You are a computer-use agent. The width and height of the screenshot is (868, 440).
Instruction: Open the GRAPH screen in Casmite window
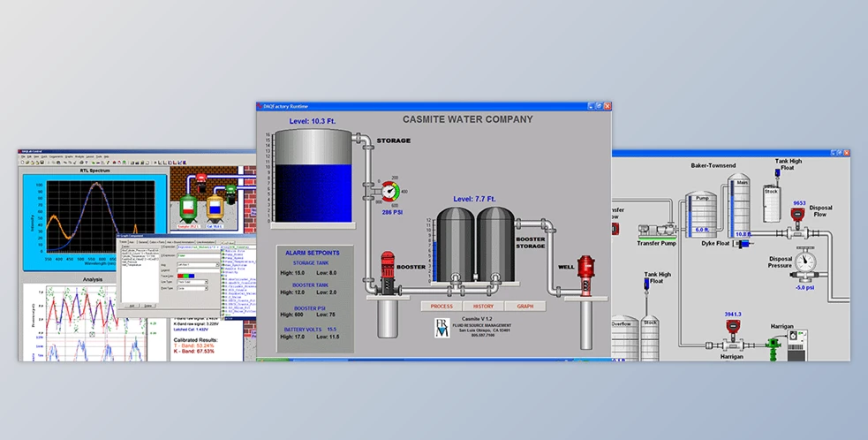[525, 307]
